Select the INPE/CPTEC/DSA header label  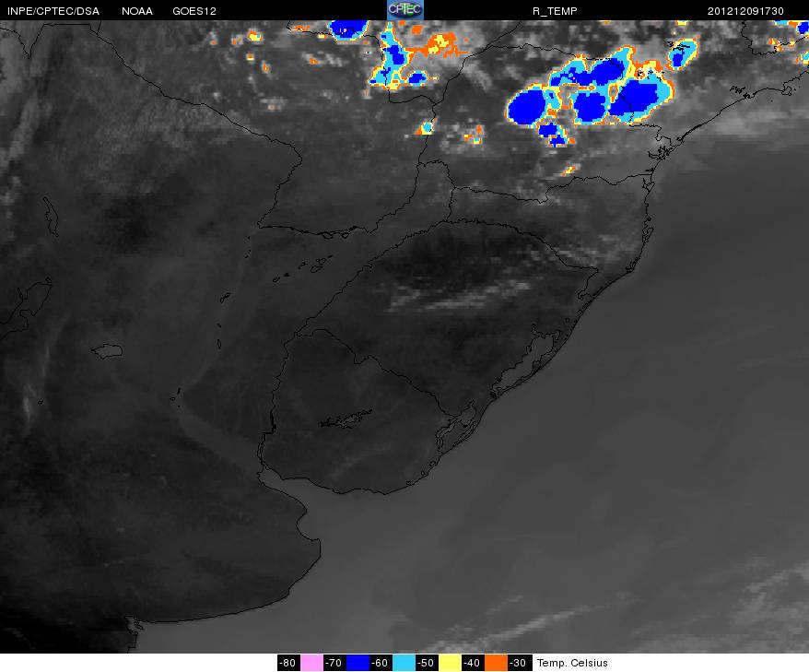click(x=53, y=11)
